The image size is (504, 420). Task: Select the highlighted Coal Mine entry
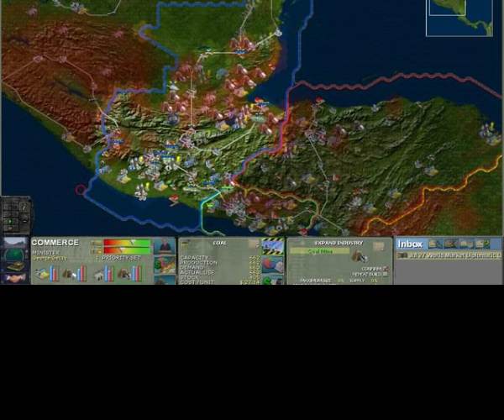[x=320, y=251]
